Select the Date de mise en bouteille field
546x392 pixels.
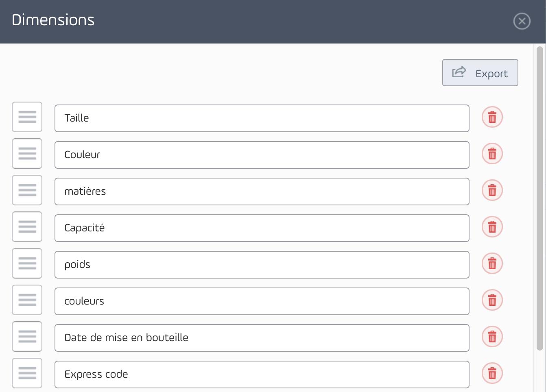[x=262, y=338]
